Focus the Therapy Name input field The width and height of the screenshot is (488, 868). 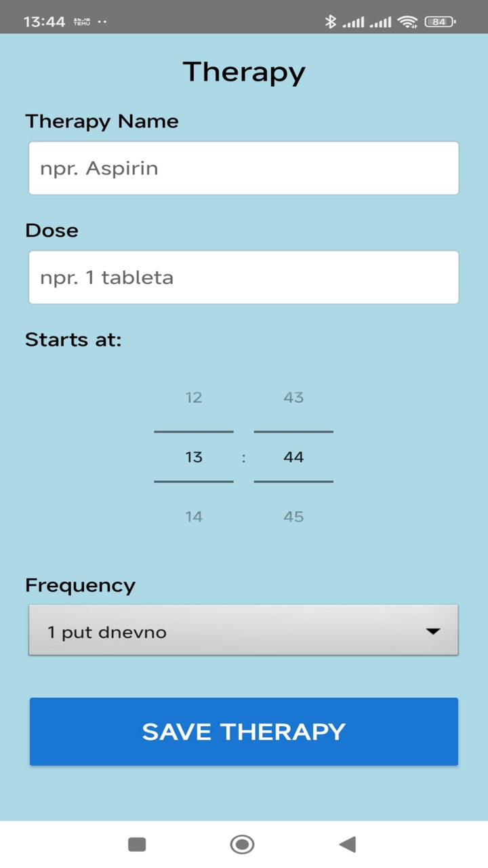click(x=243, y=168)
